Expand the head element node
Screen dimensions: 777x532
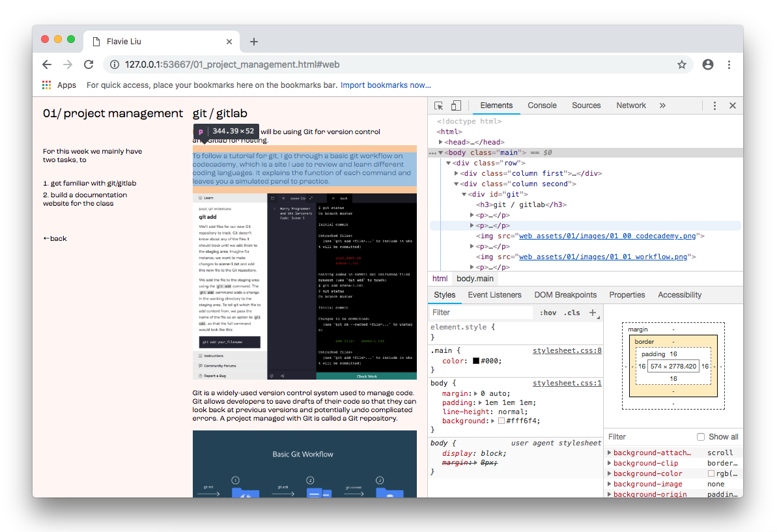440,142
